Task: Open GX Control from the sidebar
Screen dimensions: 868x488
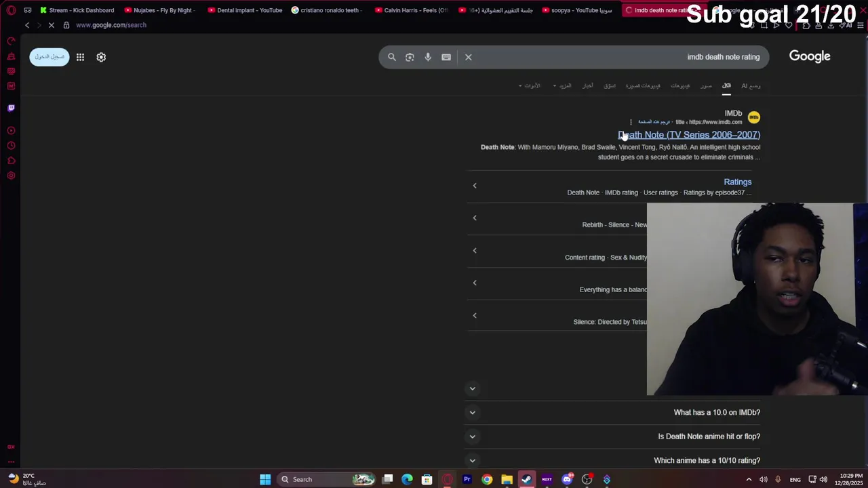Action: tap(11, 41)
